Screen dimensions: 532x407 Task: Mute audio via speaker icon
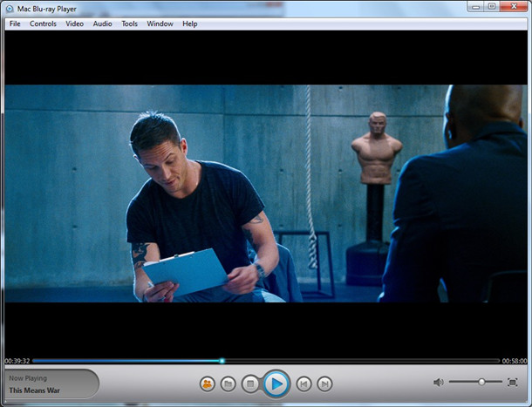439,383
